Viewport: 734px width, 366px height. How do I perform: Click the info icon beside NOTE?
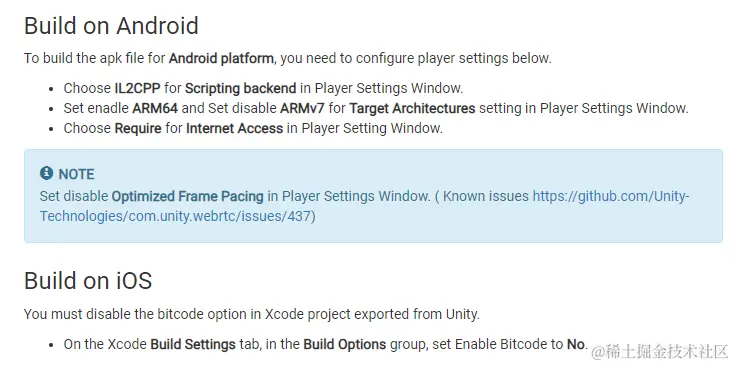pos(46,174)
